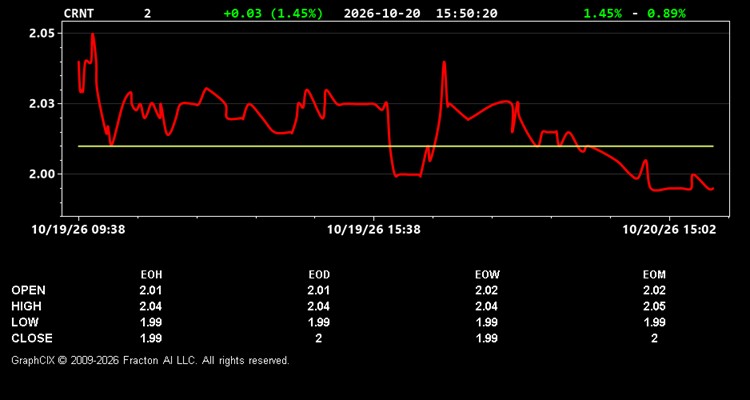Select the 10/19/26 15:38 axis label

point(374,230)
